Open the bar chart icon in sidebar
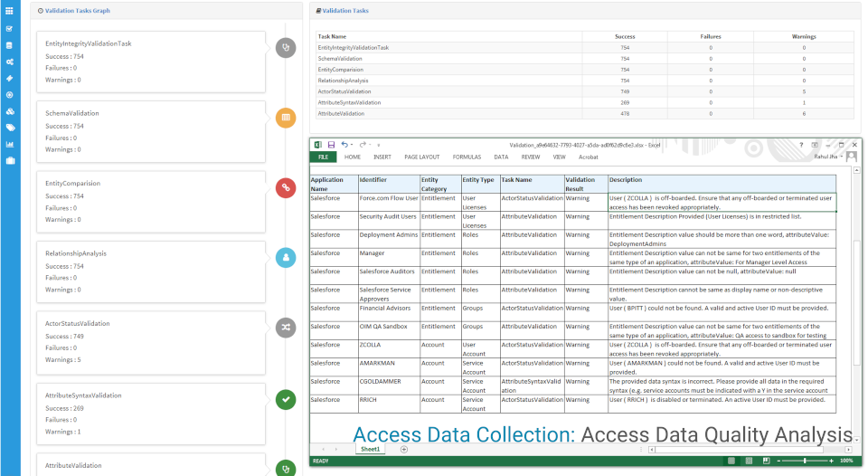This screenshot has height=476, width=868. (9, 144)
